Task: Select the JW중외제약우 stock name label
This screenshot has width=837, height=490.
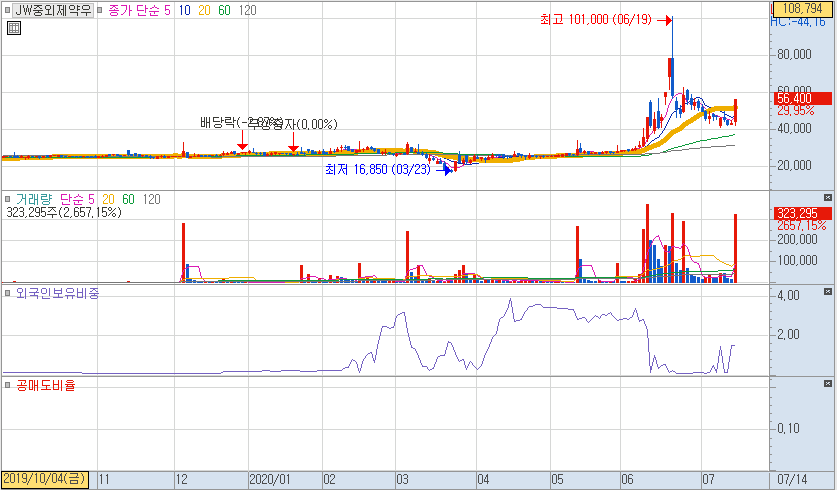Action: pos(53,10)
